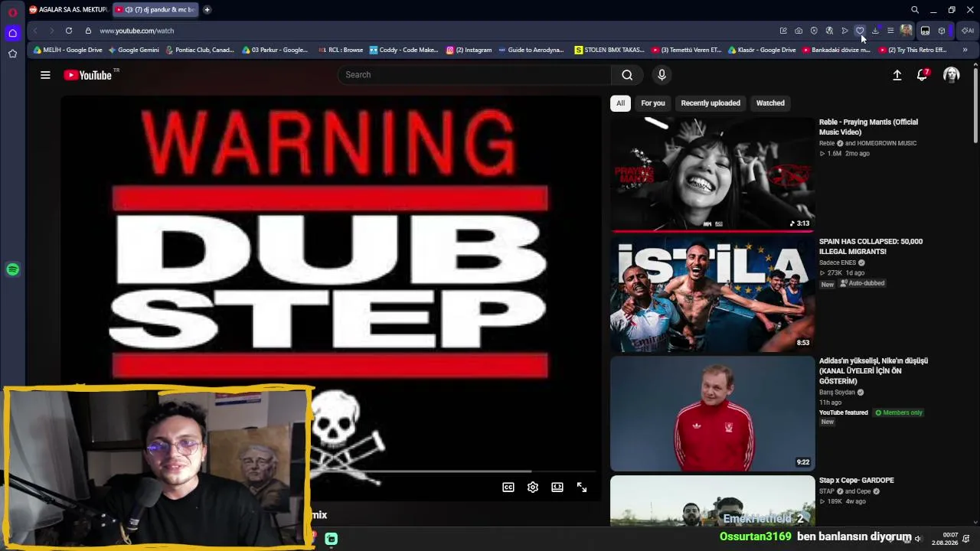Go back to the previous page
This screenshot has width=980, height=551.
point(35,31)
